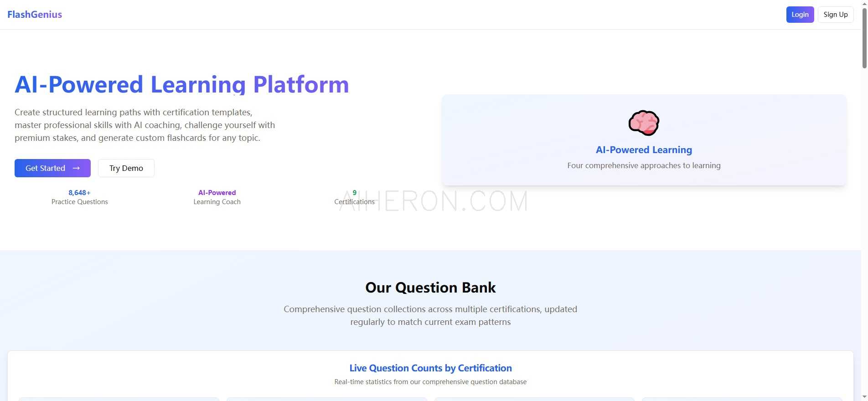Click the page vertical scrollbar thumb
Viewport: 868px width, 401px height.
pos(864,38)
